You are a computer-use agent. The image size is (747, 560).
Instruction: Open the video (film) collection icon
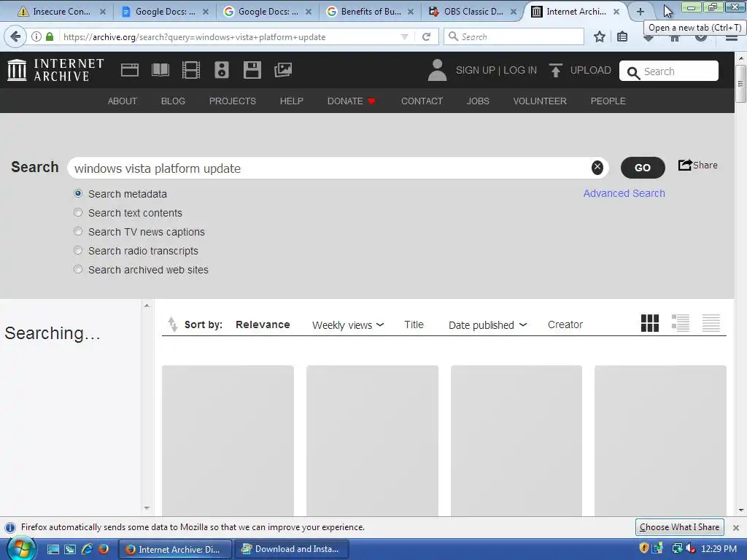point(191,70)
